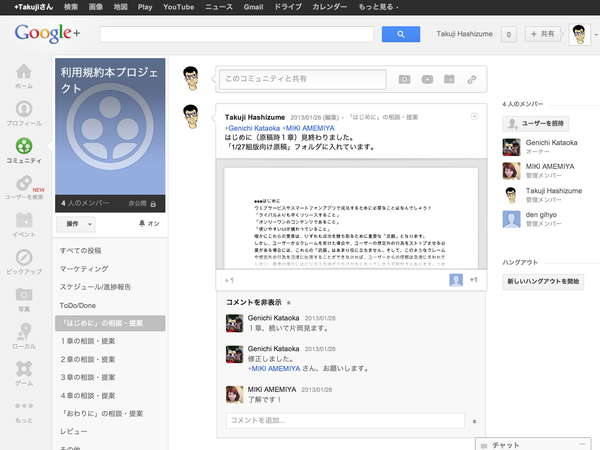600x450 pixels.
Task: Open YouTube in the top bar
Action: (178, 7)
